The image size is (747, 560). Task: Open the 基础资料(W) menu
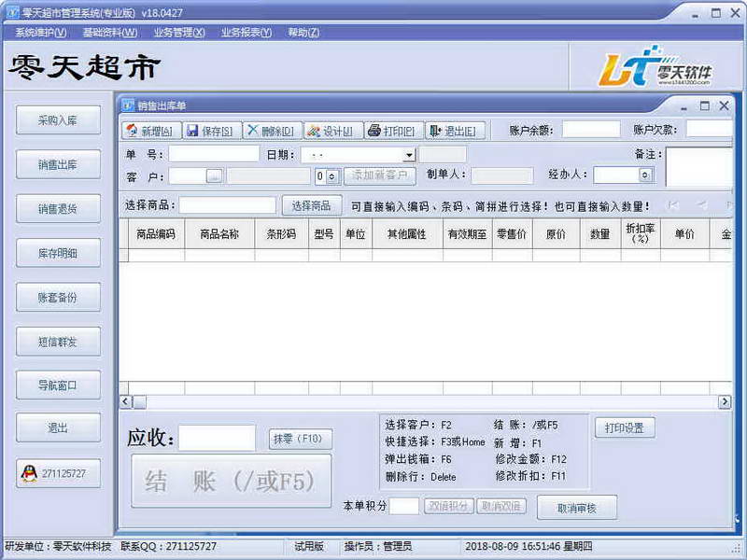pos(110,33)
